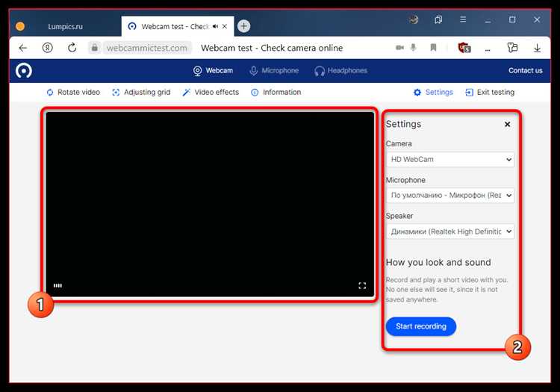Mute the Webcam test browser tab
Screen dimensions: 560x392
[x=215, y=26]
